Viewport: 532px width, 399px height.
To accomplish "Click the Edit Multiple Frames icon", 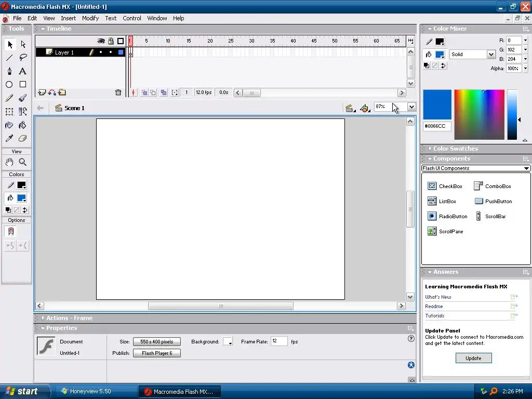I will 164,92.
